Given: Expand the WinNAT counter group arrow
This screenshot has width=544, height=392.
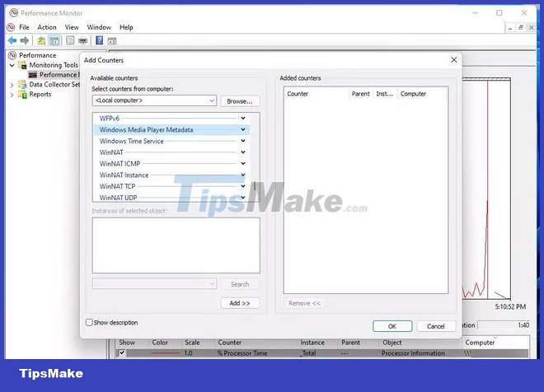Looking at the screenshot, I should (x=243, y=152).
